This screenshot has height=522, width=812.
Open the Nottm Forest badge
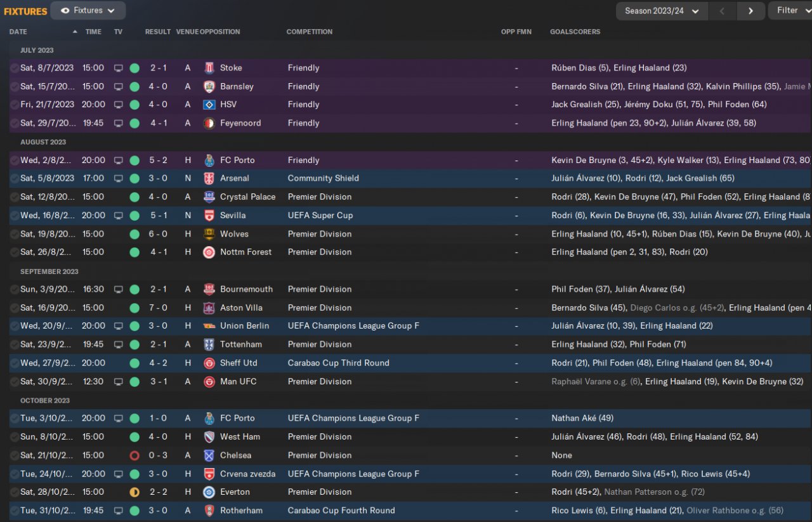pyautogui.click(x=209, y=252)
